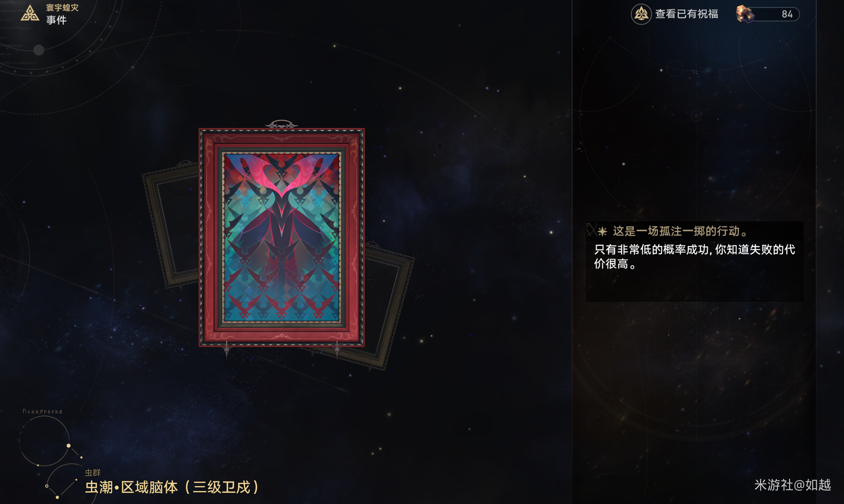Click the gray dot on top-left orbit ring

click(39, 50)
